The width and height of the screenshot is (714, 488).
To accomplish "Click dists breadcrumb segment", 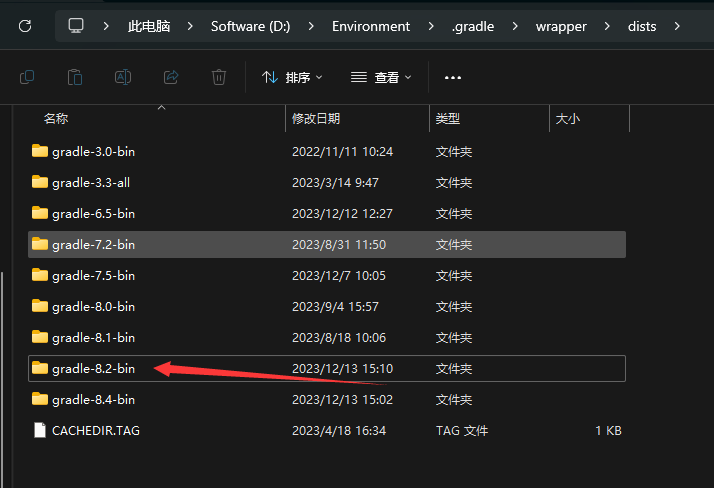I will (x=642, y=26).
